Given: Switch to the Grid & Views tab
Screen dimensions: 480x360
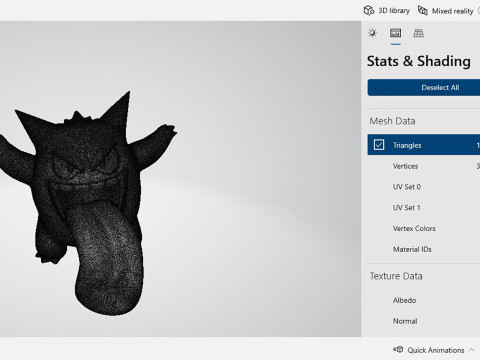Looking at the screenshot, I should click(x=419, y=33).
